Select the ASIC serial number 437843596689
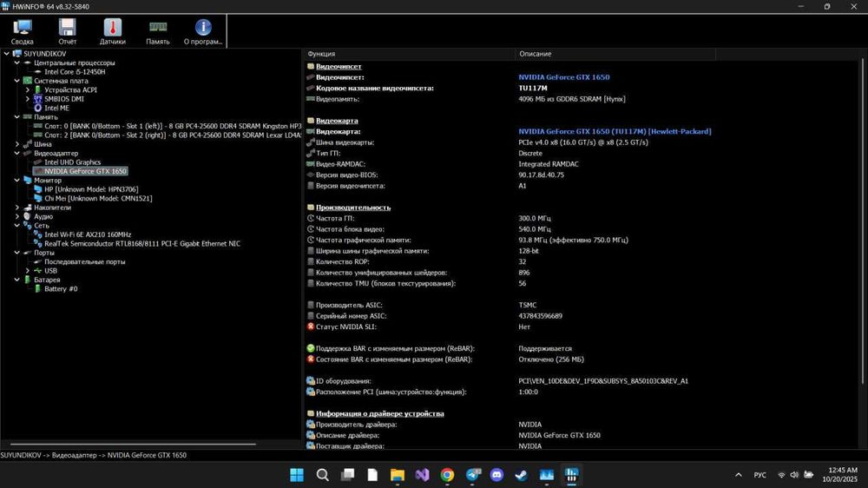Image resolution: width=868 pixels, height=488 pixels. (x=540, y=316)
